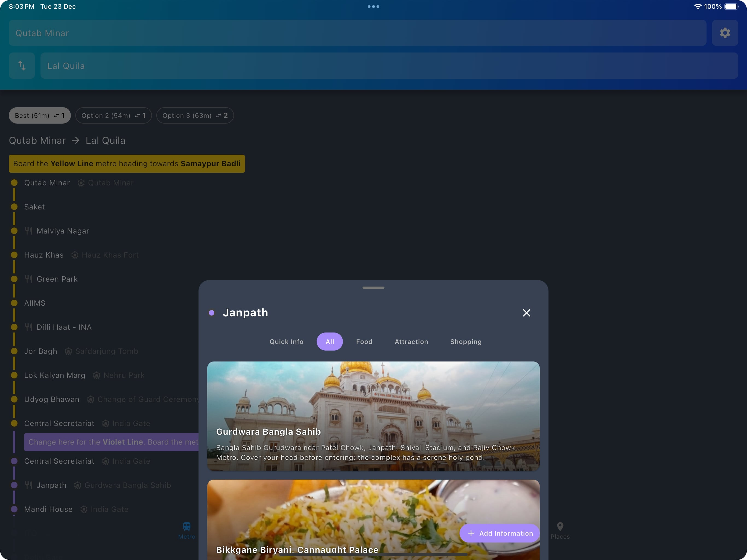Tap the Yellow Line boarding instruction banner

(x=127, y=164)
